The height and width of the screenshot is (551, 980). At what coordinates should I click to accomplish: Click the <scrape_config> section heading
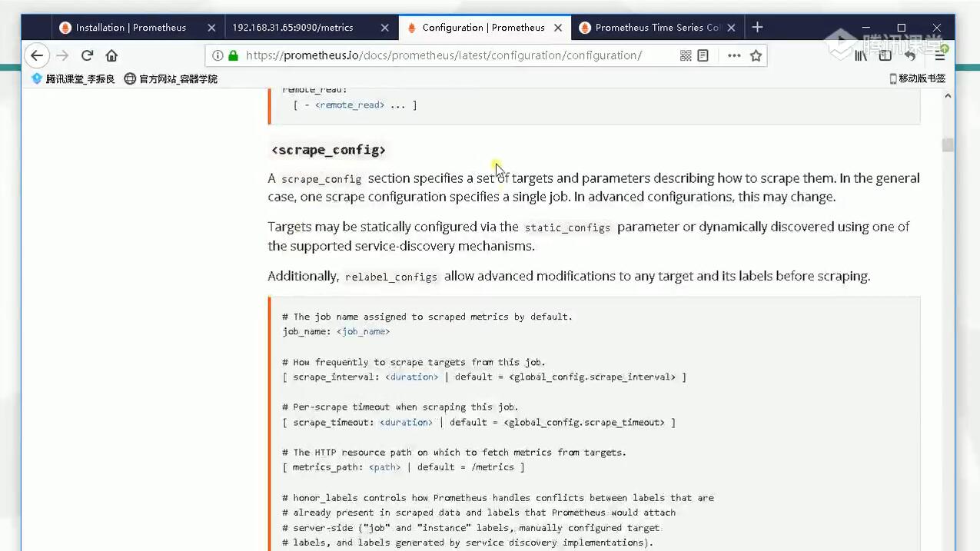328,150
